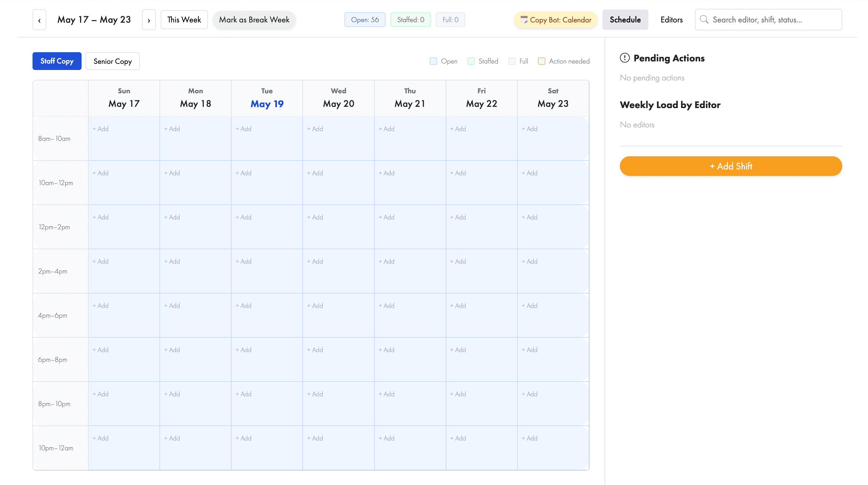Image resolution: width=868 pixels, height=485 pixels.
Task: Add a shift Wednesday 6pm–8pm
Action: pos(315,350)
